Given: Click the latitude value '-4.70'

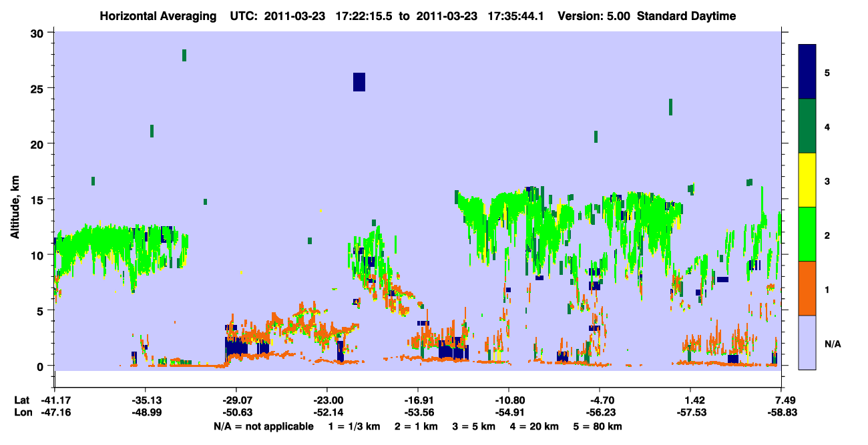Looking at the screenshot, I should [600, 400].
